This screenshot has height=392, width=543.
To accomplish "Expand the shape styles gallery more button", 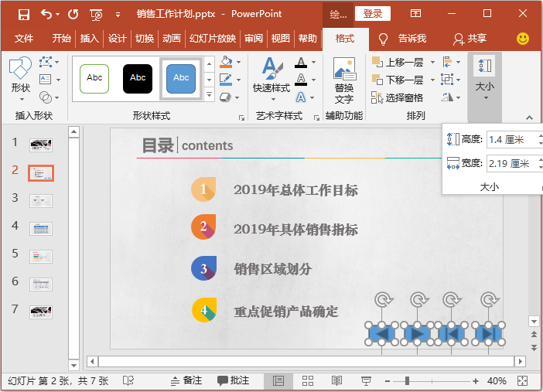I will pos(209,94).
